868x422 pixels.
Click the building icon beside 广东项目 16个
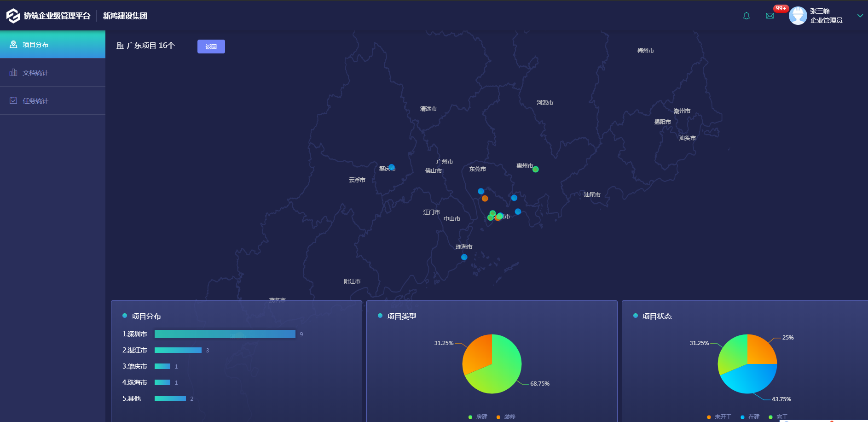(120, 46)
